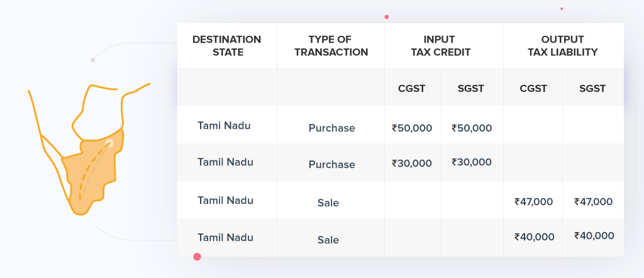
Task: Click SGST sub-header under Input Tax Credit
Action: (x=471, y=89)
